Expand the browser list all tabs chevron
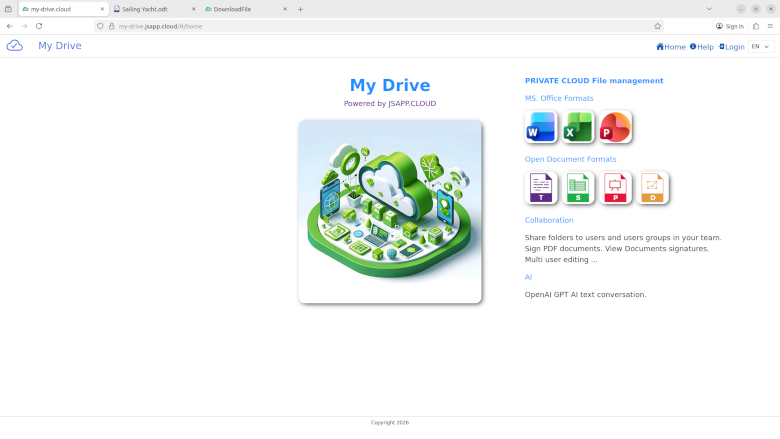 (709, 9)
